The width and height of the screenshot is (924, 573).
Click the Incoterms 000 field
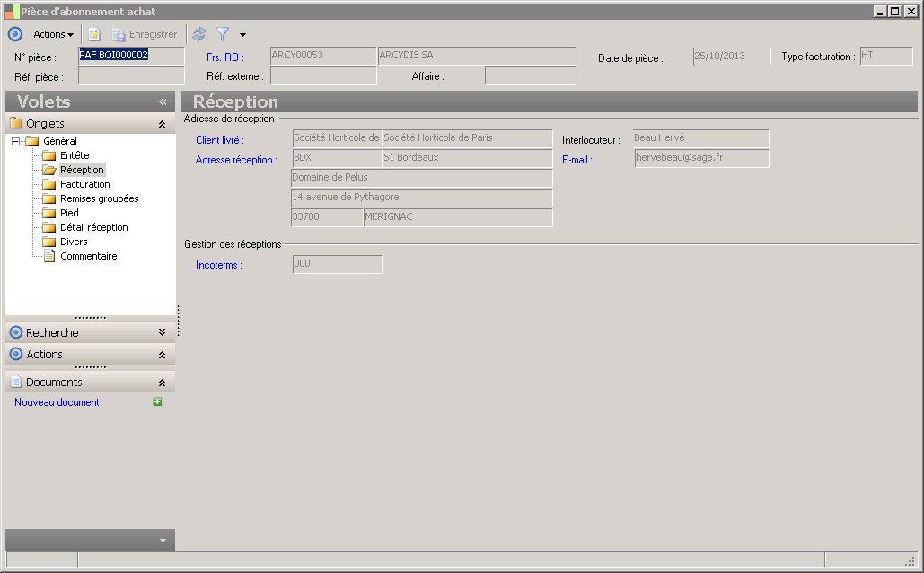(337, 264)
